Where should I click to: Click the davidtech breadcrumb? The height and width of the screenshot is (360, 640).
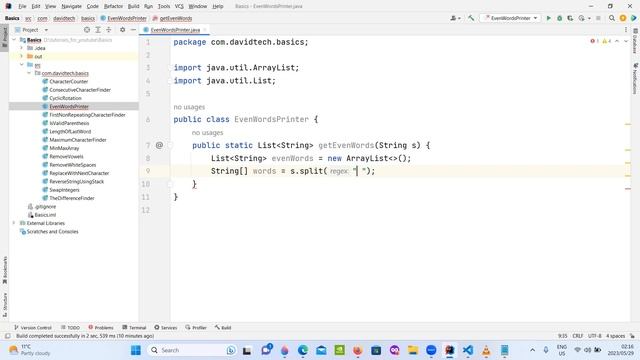click(x=64, y=18)
